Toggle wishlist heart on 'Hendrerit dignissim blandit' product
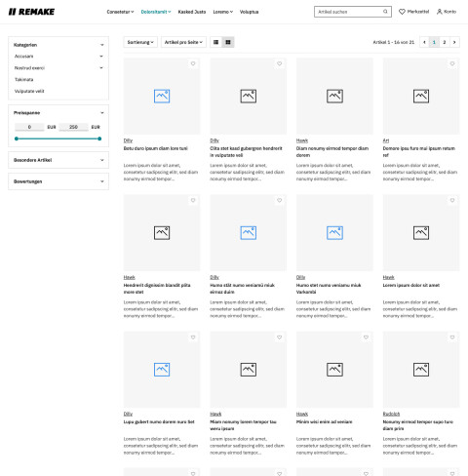468x476 pixels. pos(193,200)
